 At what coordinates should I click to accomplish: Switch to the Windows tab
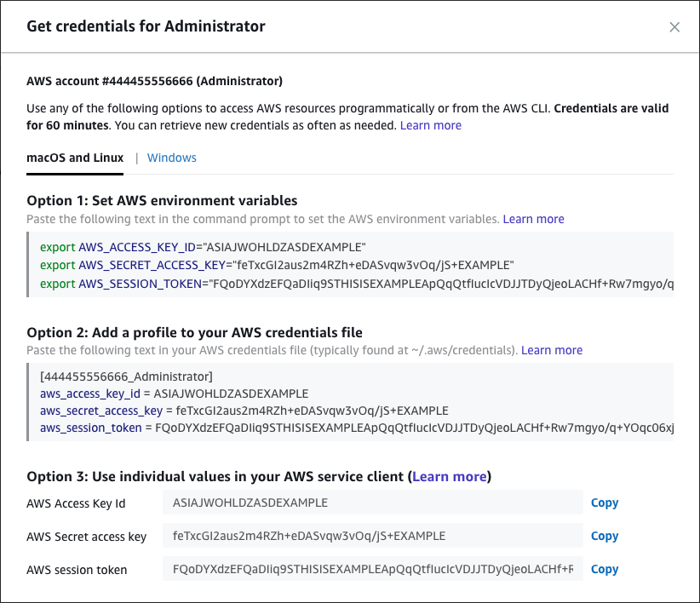(171, 158)
